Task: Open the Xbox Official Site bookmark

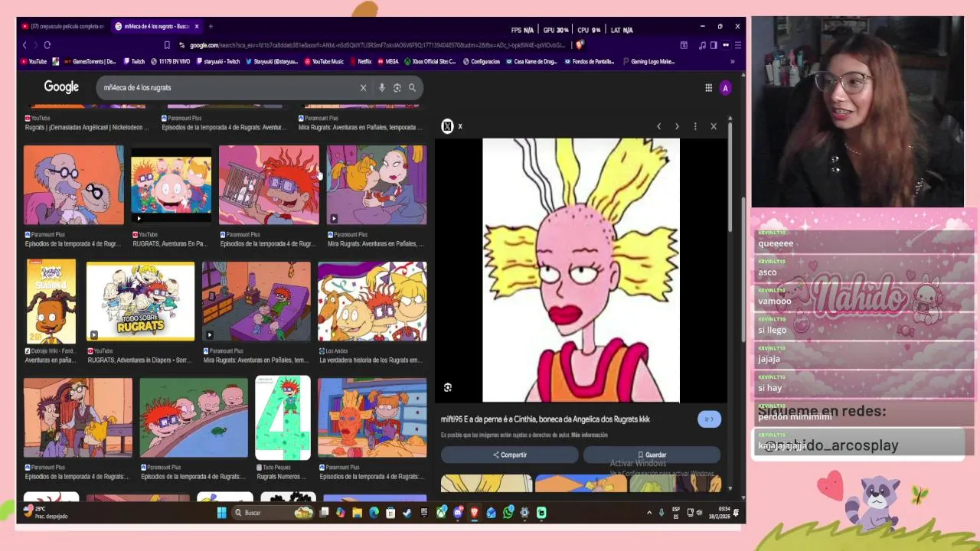Action: click(430, 62)
